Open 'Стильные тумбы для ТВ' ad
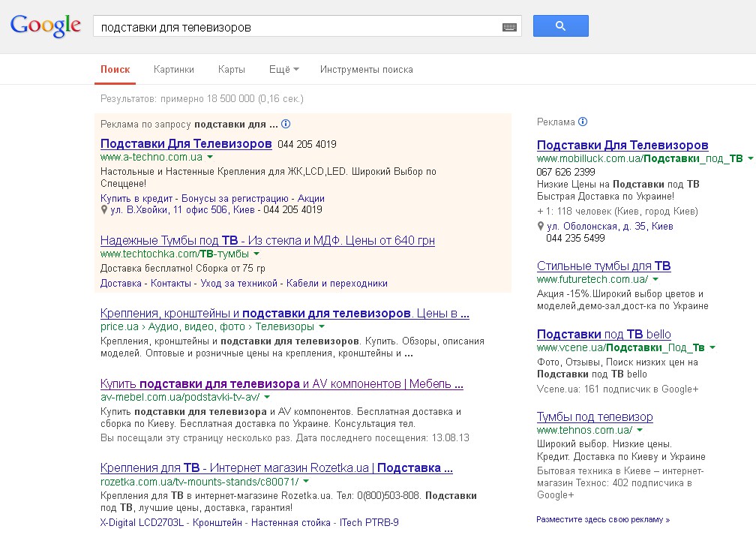This screenshot has height=547, width=756. [604, 266]
